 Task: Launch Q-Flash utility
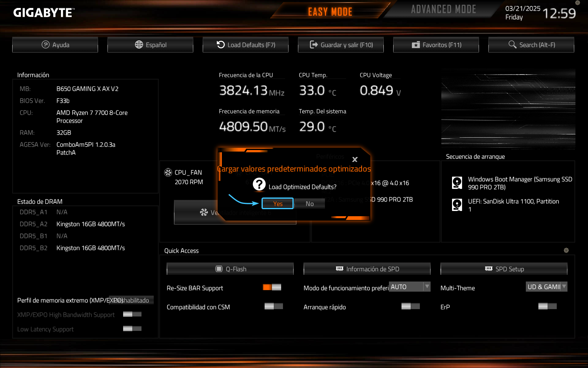tap(230, 269)
